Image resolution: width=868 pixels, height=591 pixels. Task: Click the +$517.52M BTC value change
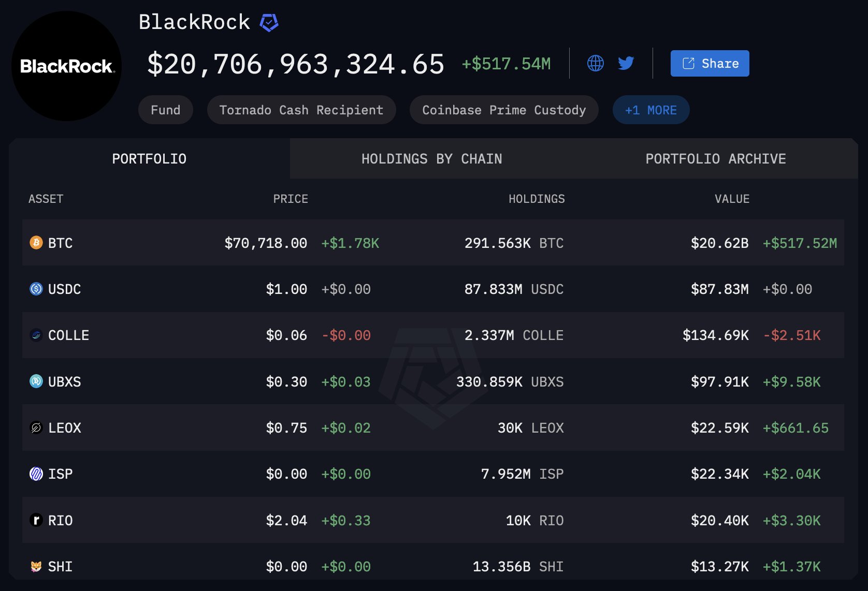pyautogui.click(x=800, y=243)
